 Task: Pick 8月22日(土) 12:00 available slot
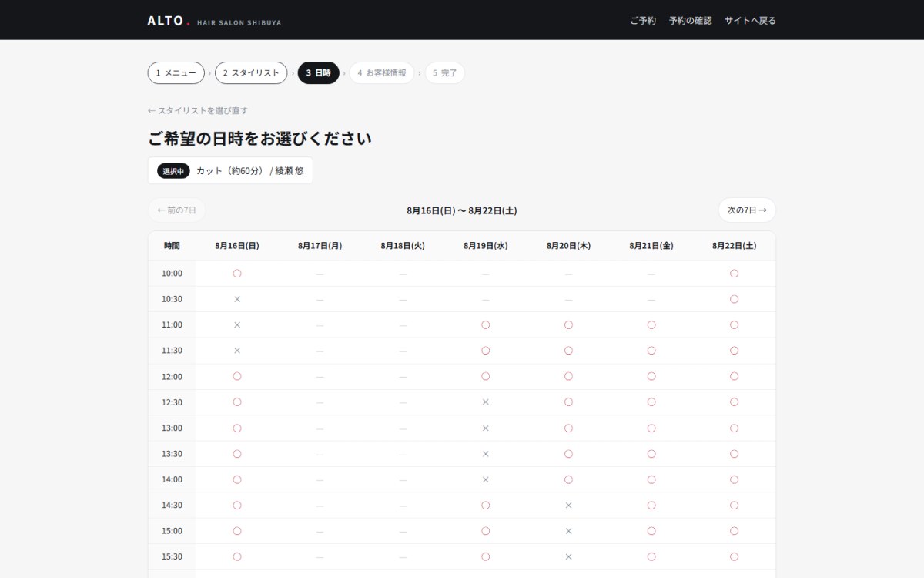[734, 376]
